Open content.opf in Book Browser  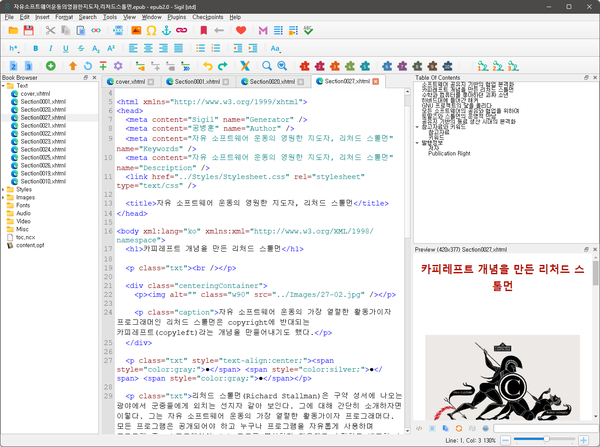click(30, 244)
